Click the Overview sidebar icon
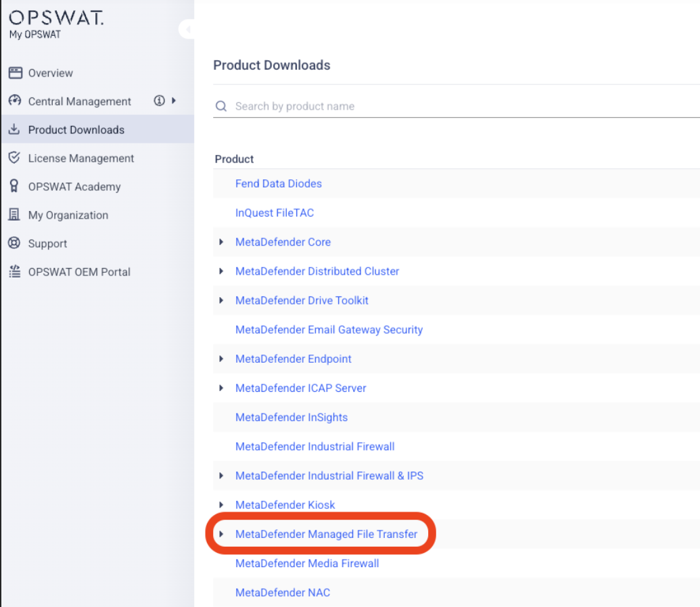 (15, 73)
